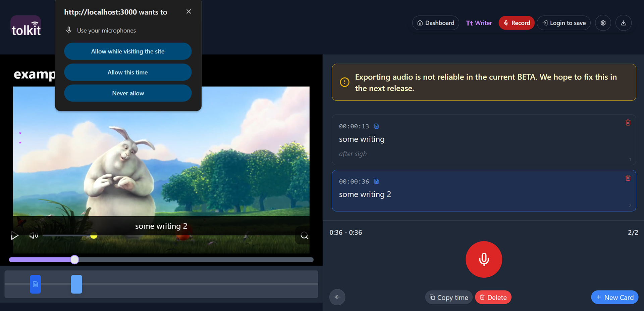
Task: Open the Dashboard
Action: click(x=435, y=23)
